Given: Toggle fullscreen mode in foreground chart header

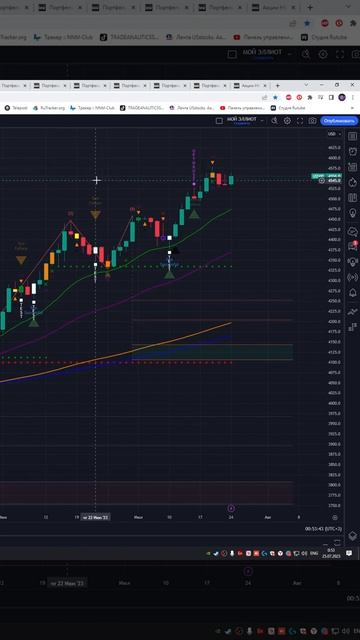Looking at the screenshot, I should [x=300, y=120].
